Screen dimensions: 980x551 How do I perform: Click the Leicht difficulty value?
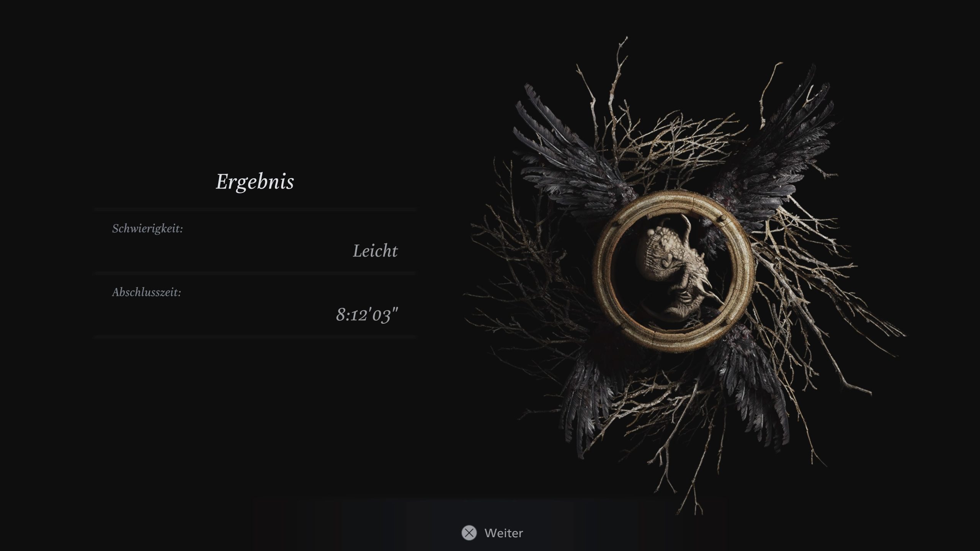click(375, 251)
